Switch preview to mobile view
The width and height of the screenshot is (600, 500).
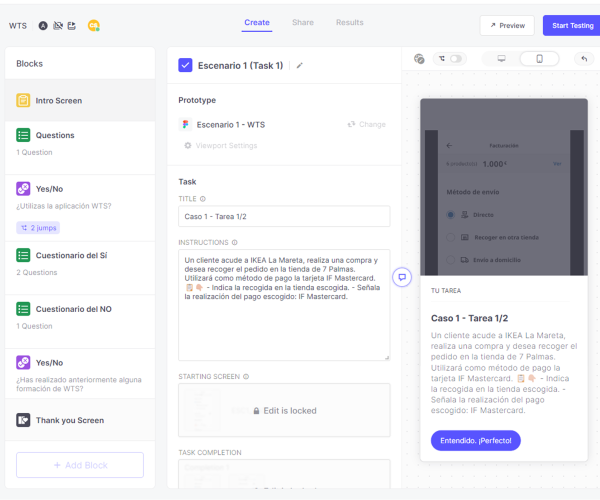539,59
